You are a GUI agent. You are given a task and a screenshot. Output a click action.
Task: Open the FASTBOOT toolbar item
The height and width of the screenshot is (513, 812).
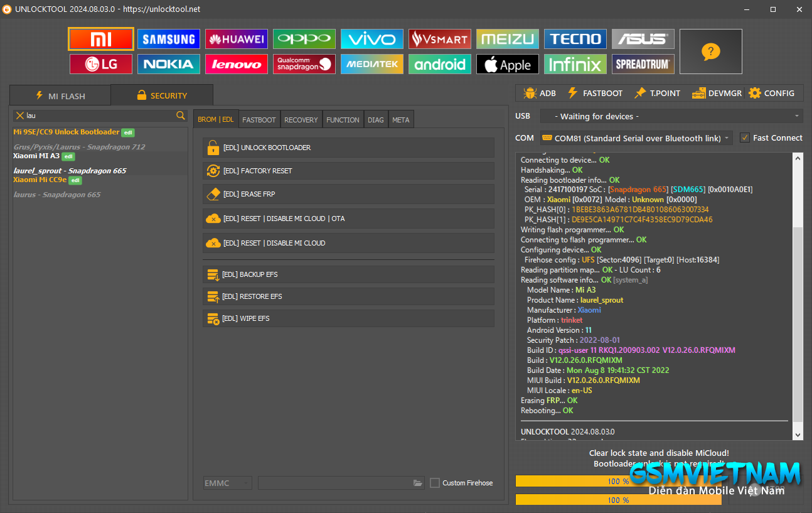click(x=595, y=93)
